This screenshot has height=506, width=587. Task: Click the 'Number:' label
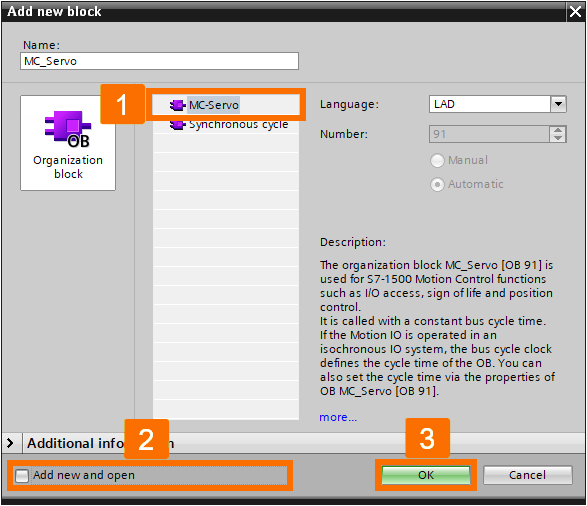tap(344, 134)
